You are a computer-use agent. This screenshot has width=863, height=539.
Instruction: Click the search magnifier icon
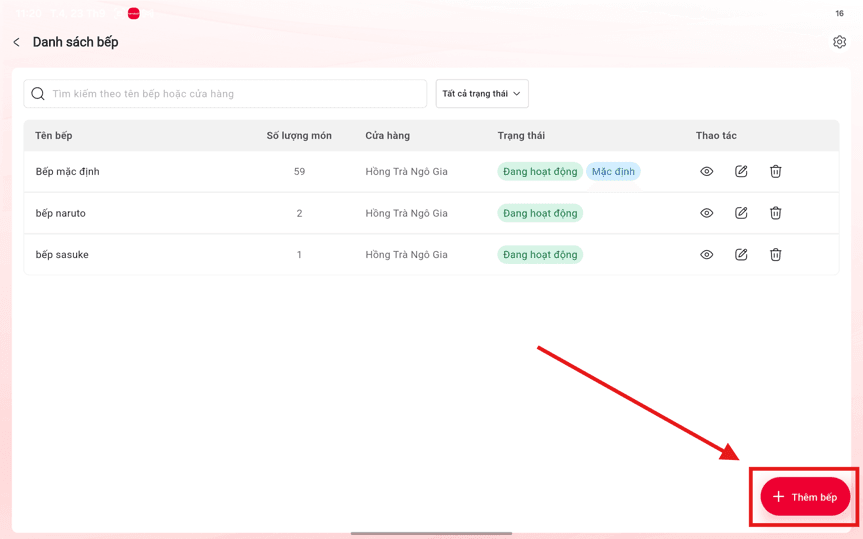tap(38, 94)
